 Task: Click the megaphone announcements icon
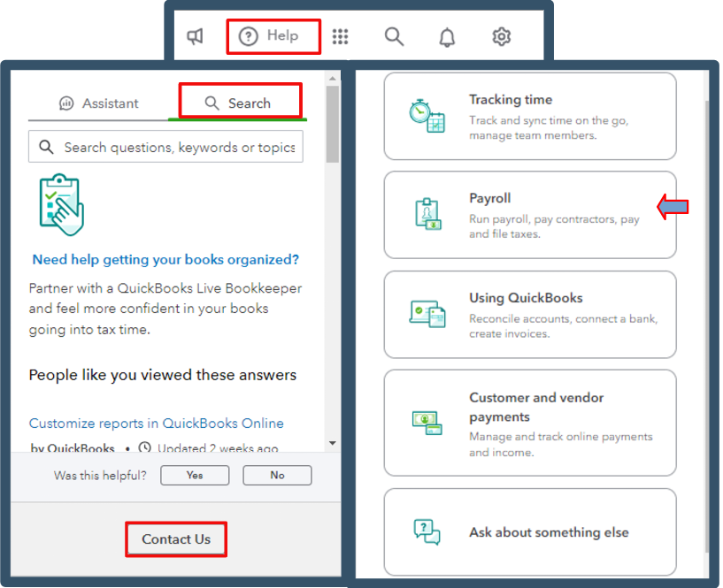click(195, 36)
